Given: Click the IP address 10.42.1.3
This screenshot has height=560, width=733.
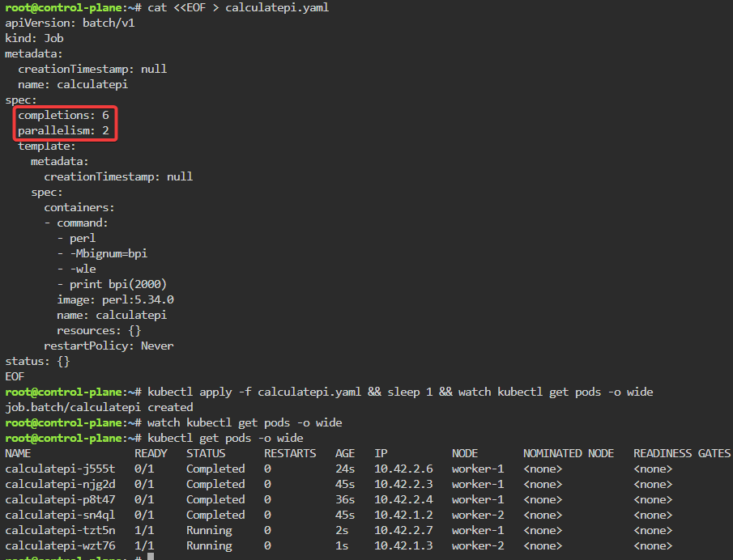Looking at the screenshot, I should (x=403, y=546).
